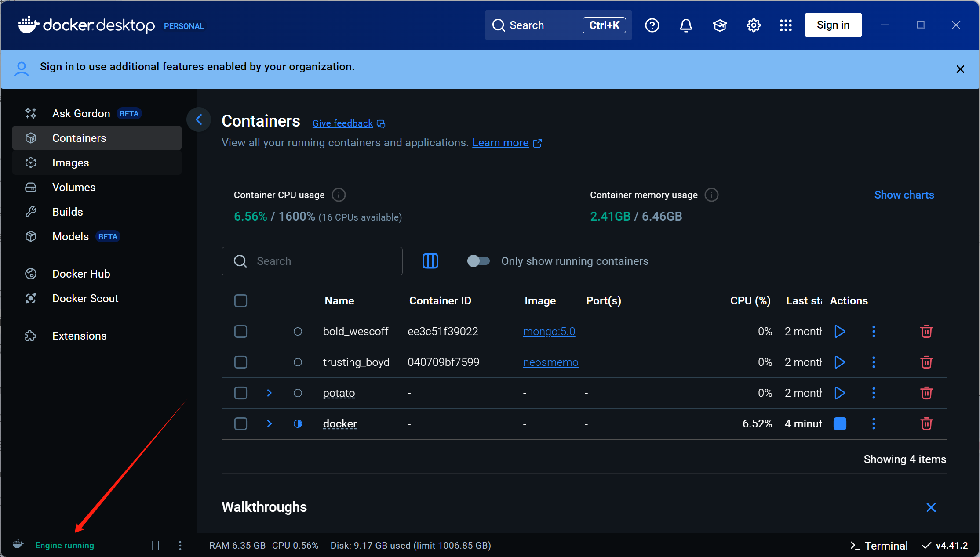Open more actions for bold_wescoff
The image size is (980, 557).
point(874,331)
